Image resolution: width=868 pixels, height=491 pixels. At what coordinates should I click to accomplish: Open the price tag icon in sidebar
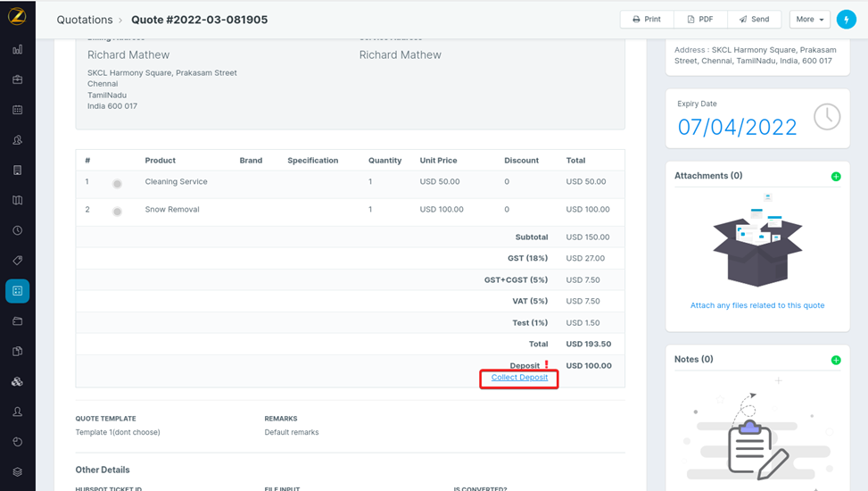(17, 261)
